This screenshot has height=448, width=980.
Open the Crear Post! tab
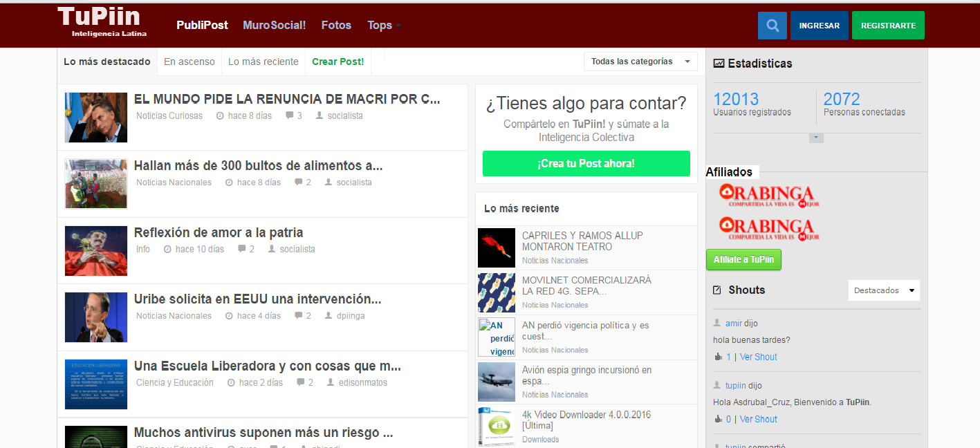tap(338, 62)
